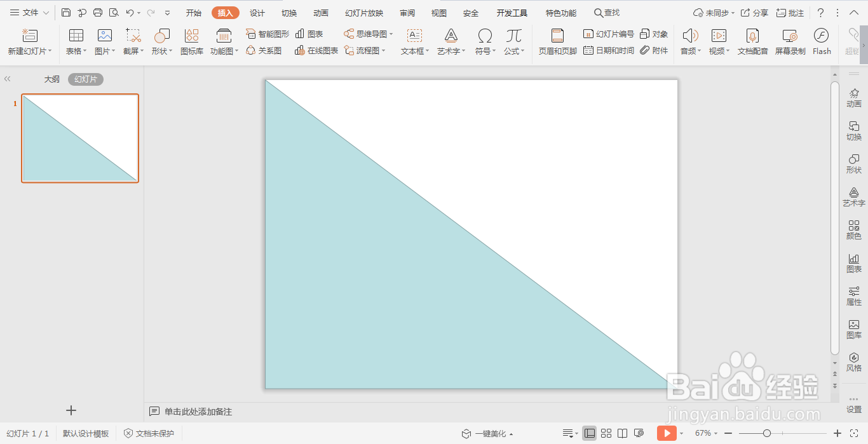Open 文档配音 document dubbing

tap(753, 42)
